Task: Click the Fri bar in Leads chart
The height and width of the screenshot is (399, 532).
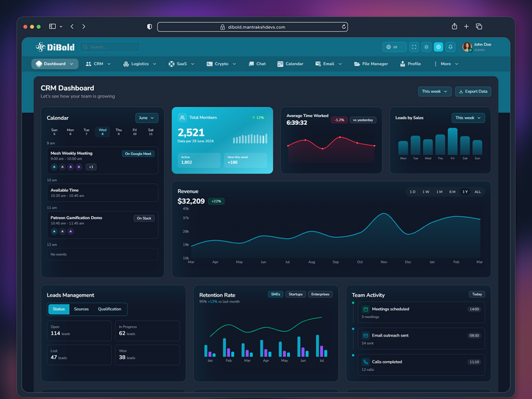Action: pos(453,142)
